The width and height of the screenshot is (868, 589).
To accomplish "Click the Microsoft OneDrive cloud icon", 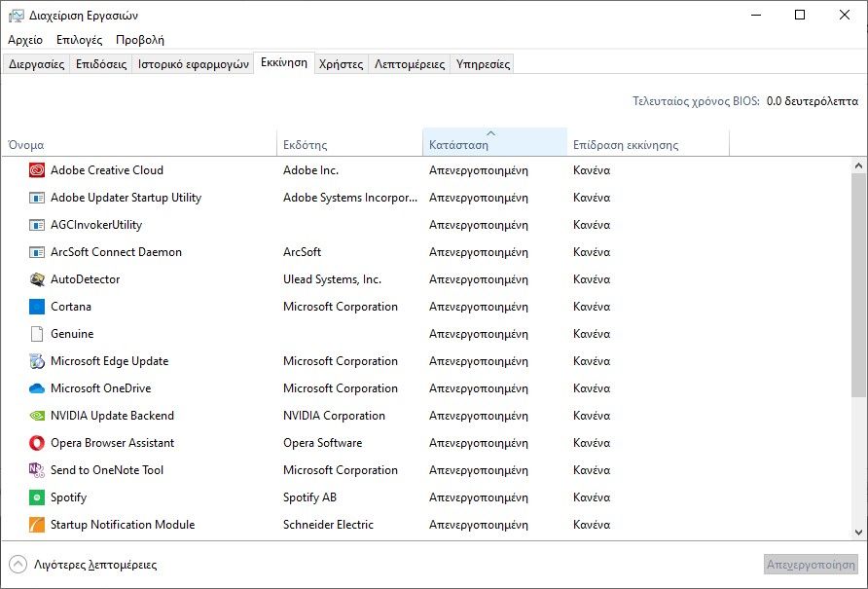I will point(37,388).
